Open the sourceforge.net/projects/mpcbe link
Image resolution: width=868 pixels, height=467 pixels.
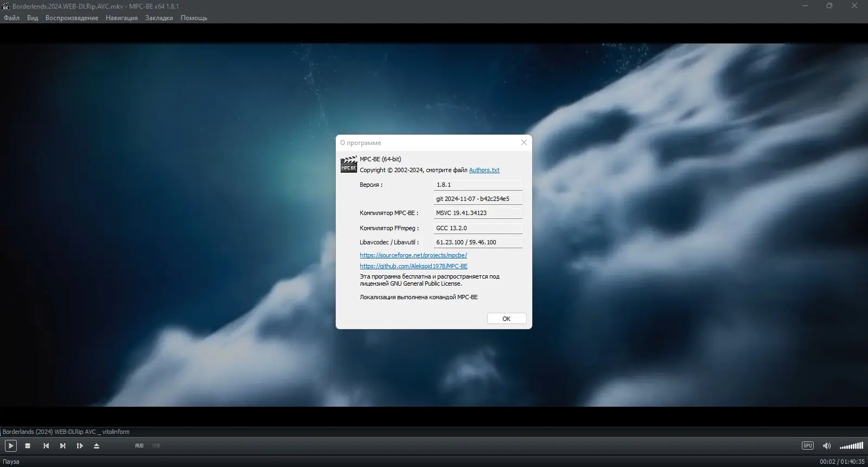point(413,255)
